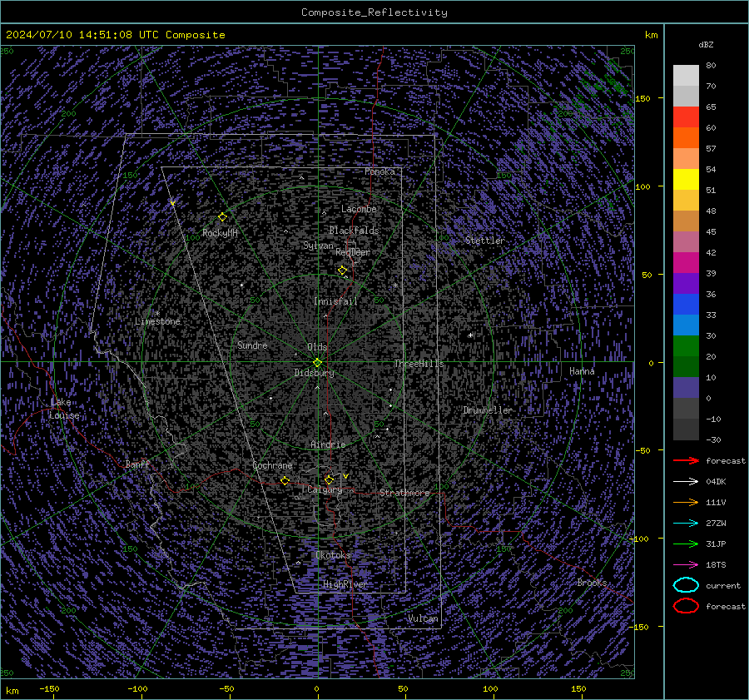749x700 pixels.
Task: Select the Banff label
Action: click(137, 464)
